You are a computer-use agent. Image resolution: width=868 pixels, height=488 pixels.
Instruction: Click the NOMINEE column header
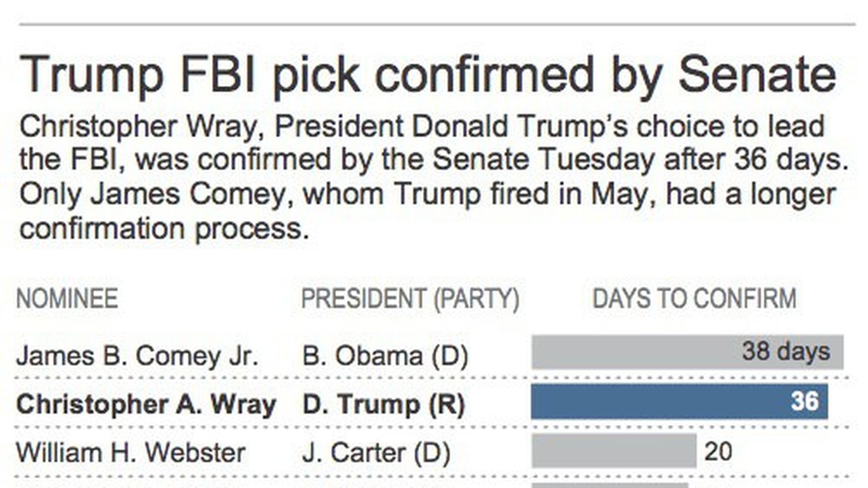[x=67, y=299]
